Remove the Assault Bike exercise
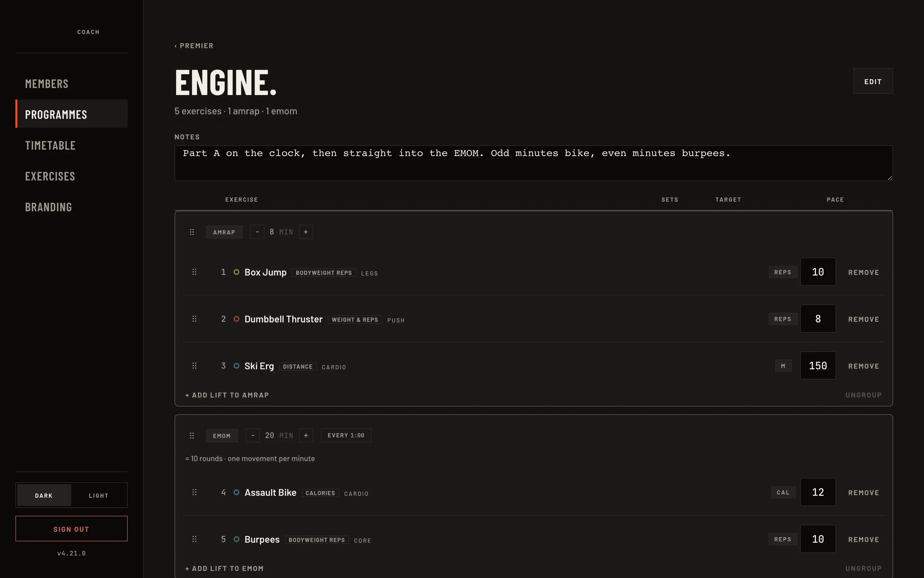Image resolution: width=924 pixels, height=578 pixels. click(x=864, y=493)
